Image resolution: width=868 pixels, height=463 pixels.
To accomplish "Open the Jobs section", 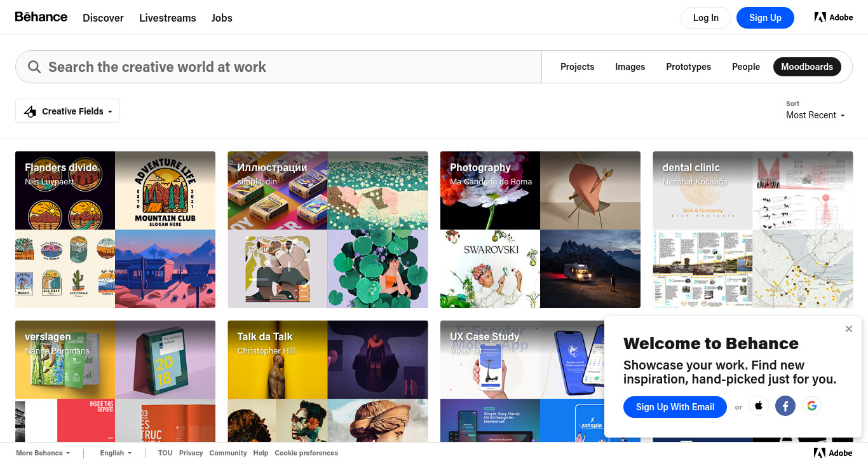I will point(222,18).
